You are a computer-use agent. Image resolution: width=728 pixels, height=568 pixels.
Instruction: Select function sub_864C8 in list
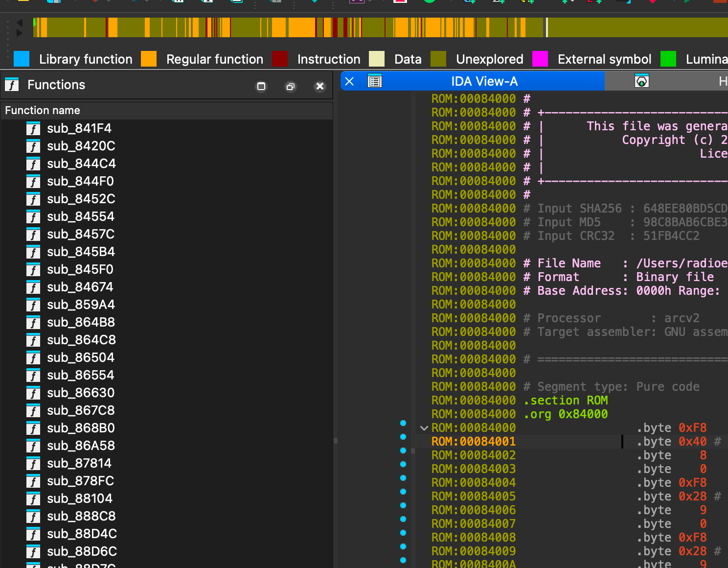(166, 340)
